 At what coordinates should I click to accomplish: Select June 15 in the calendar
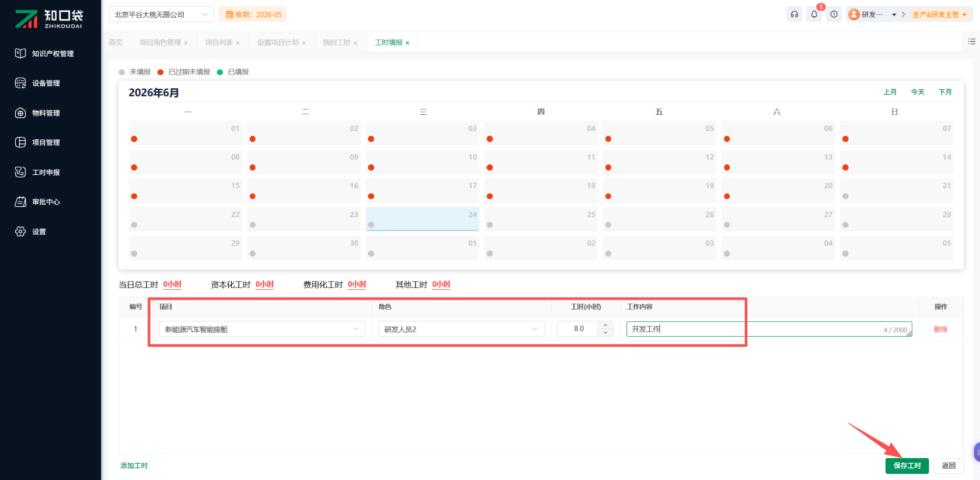click(185, 190)
